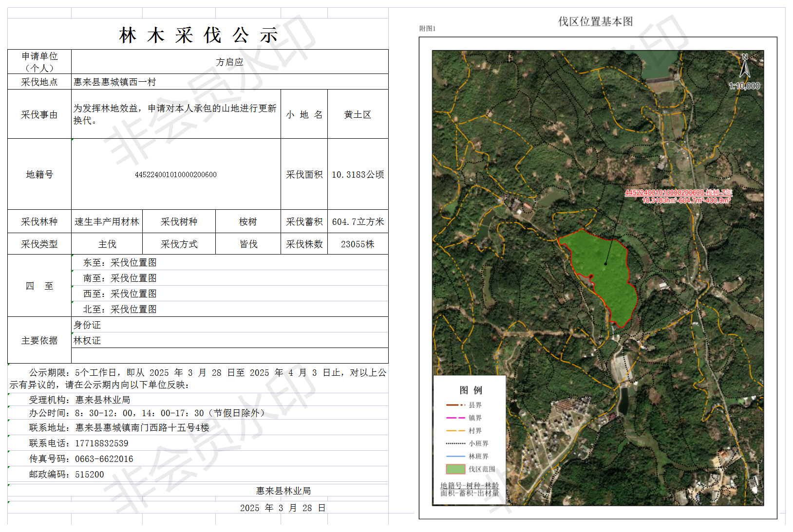Click the map scale 1:10,000
Image resolution: width=793 pixels, height=532 pixels.
pos(744,86)
